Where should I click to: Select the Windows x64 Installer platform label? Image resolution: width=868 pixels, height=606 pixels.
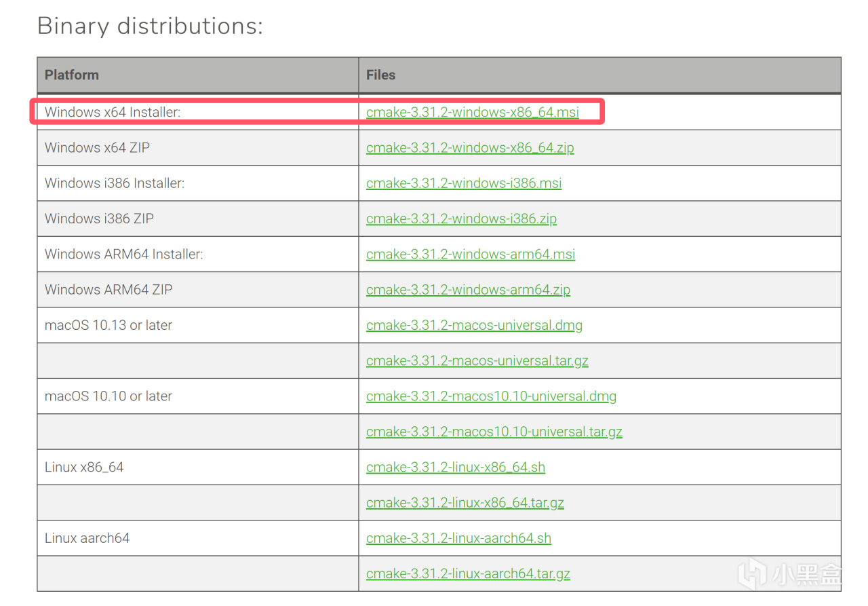113,113
